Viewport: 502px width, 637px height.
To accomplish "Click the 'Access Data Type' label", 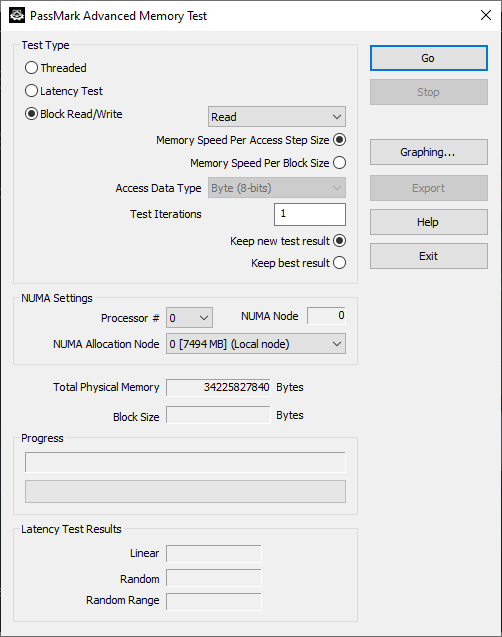I will (158, 188).
